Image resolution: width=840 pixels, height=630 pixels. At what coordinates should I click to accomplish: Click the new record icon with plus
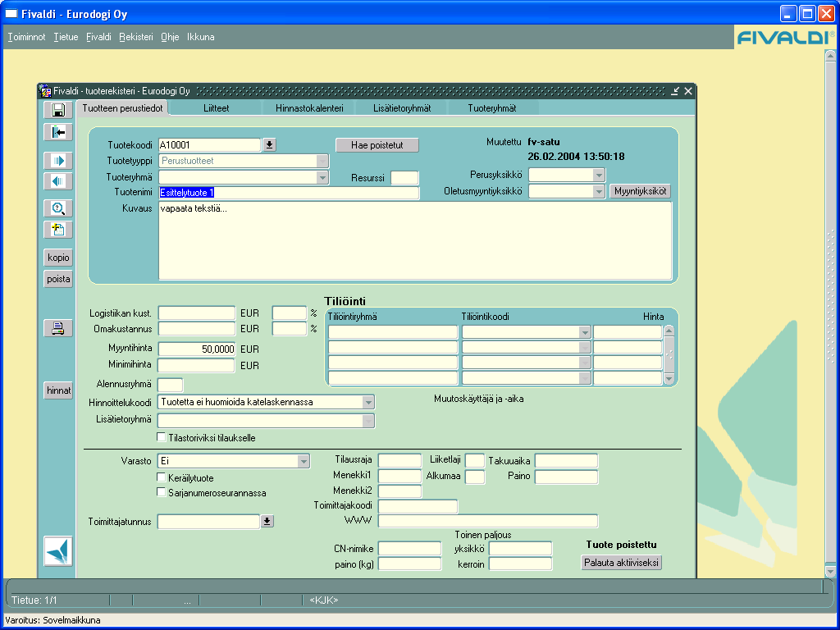58,230
